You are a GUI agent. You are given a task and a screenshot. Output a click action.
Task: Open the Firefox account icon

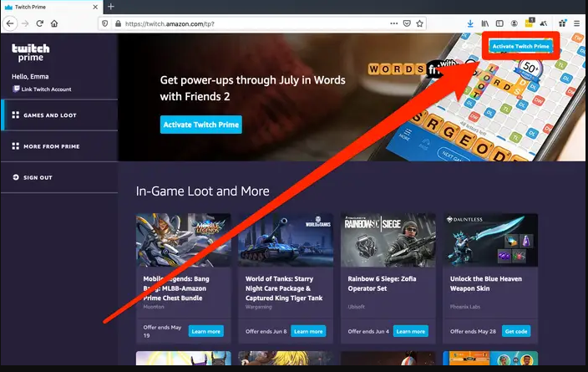tap(514, 23)
